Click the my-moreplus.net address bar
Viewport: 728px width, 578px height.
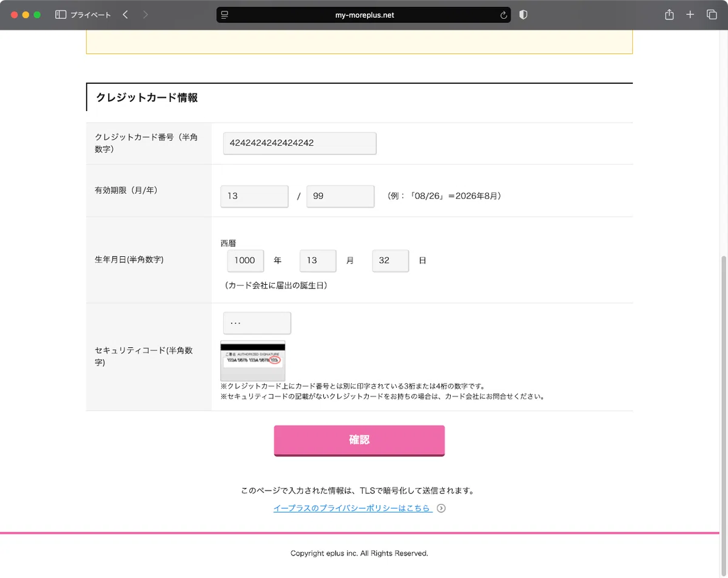pyautogui.click(x=363, y=15)
